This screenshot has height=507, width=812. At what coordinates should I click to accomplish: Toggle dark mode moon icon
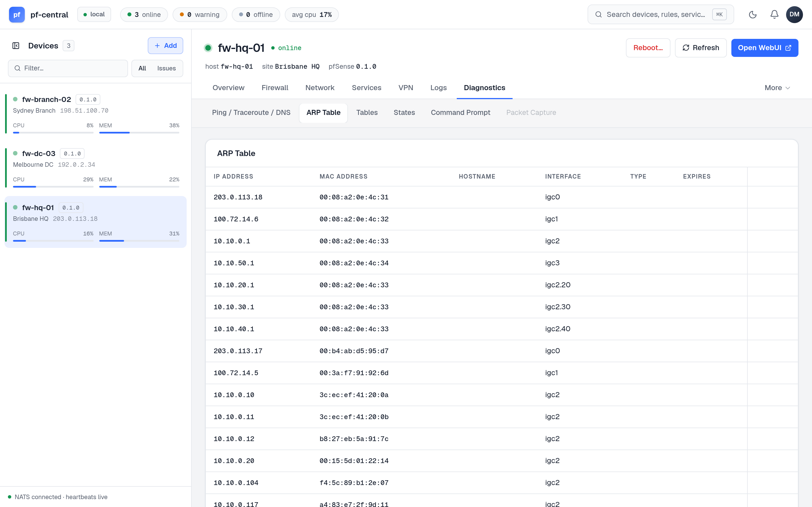753,14
